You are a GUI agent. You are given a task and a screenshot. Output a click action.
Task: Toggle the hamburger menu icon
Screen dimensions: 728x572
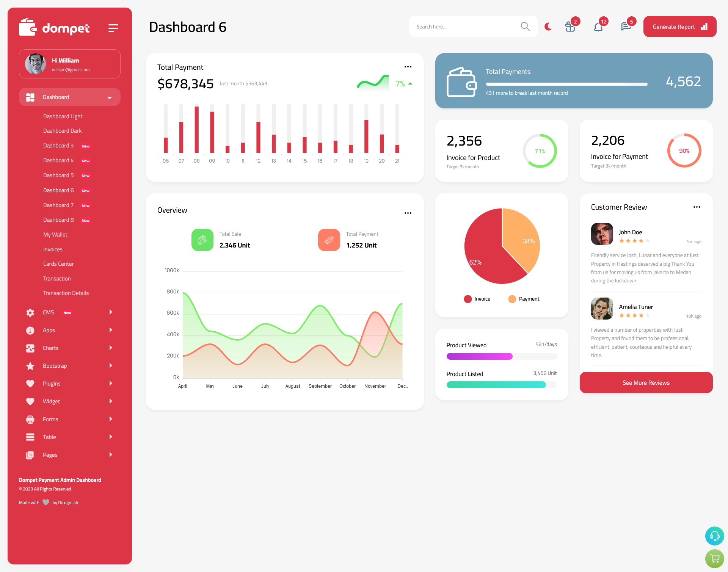[113, 27]
